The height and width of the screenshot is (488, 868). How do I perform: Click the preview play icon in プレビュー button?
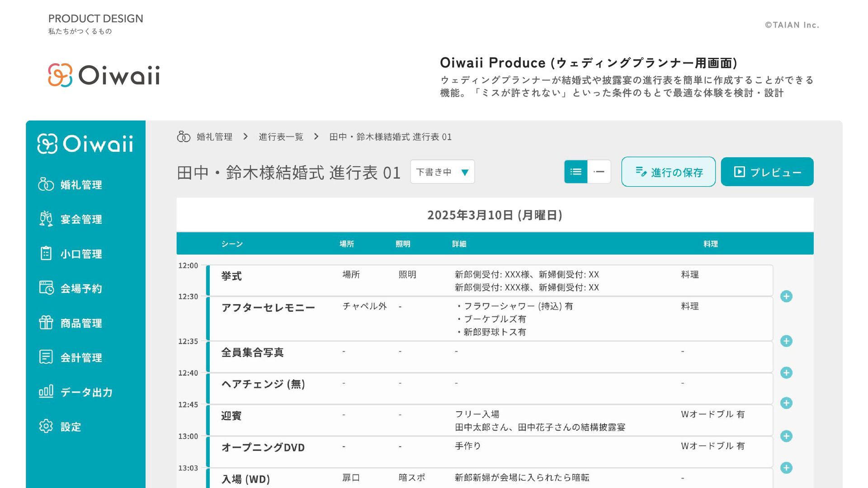(739, 172)
